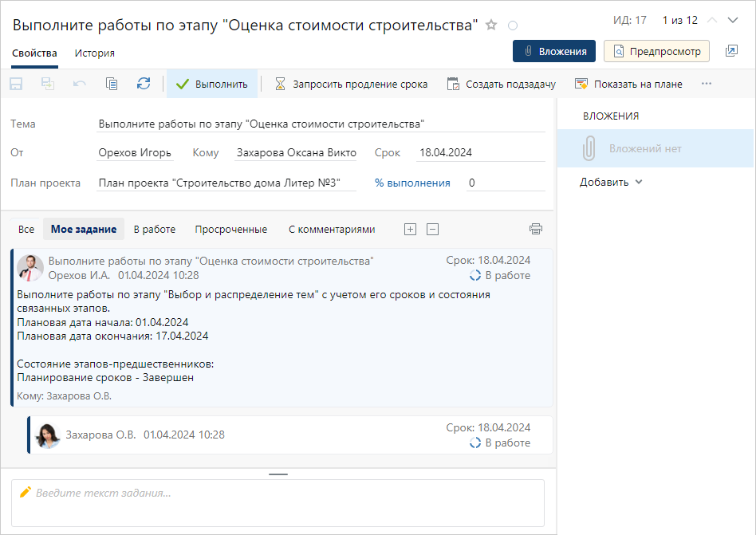The image size is (756, 535).
Task: Toggle the circle indicator next to the star
Action: click(511, 25)
